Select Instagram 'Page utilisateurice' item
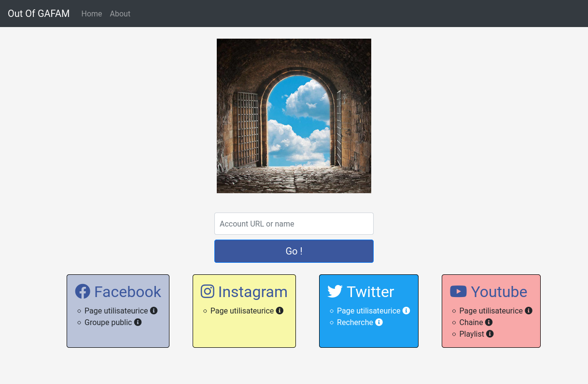The width and height of the screenshot is (588, 384). tap(242, 311)
